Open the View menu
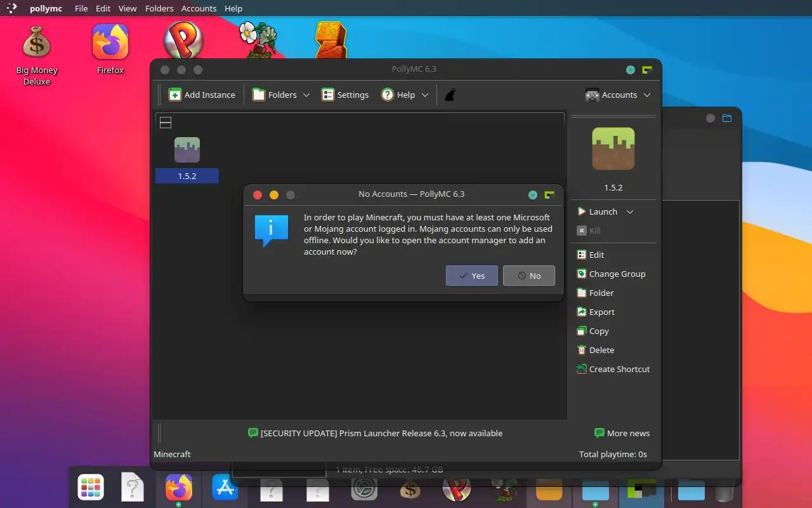812x508 pixels. 128,8
